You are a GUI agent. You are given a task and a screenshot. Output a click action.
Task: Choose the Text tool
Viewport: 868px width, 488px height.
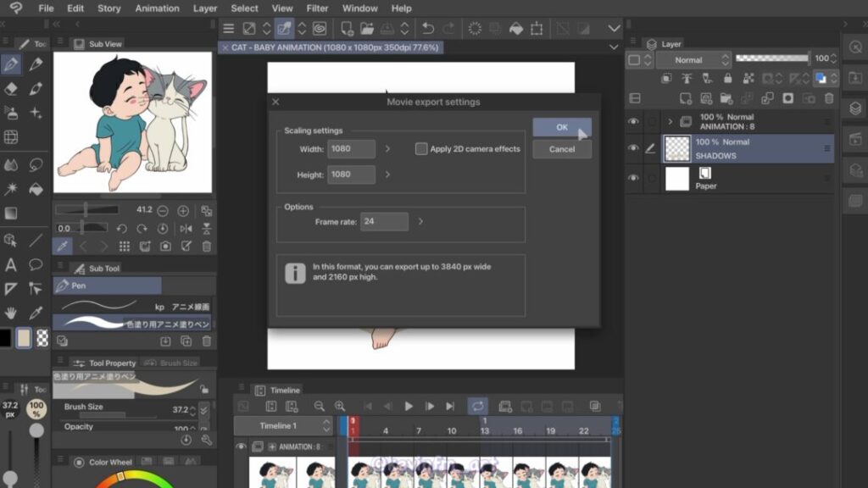tap(11, 264)
